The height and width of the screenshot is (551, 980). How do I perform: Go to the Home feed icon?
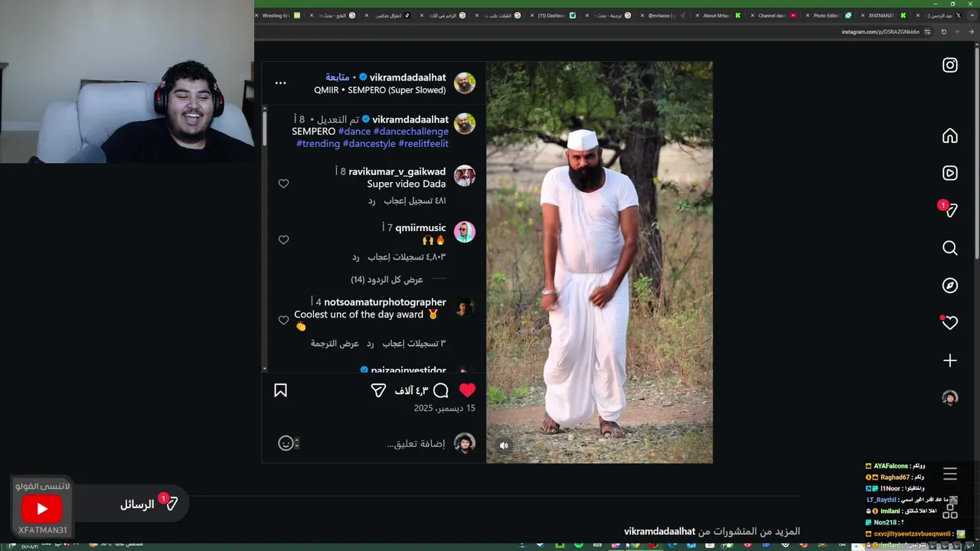coord(950,136)
